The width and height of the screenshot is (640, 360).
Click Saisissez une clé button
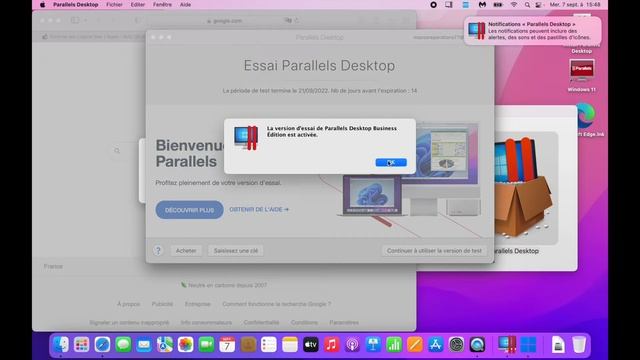(236, 251)
